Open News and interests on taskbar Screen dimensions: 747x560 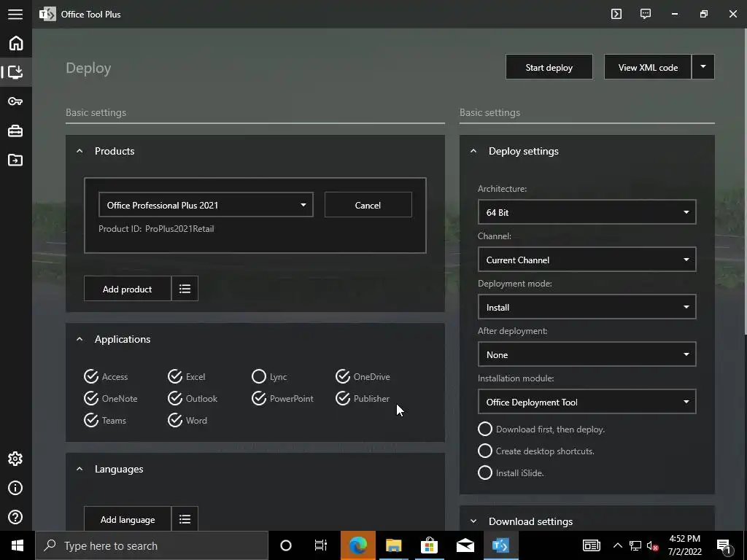[591, 545]
